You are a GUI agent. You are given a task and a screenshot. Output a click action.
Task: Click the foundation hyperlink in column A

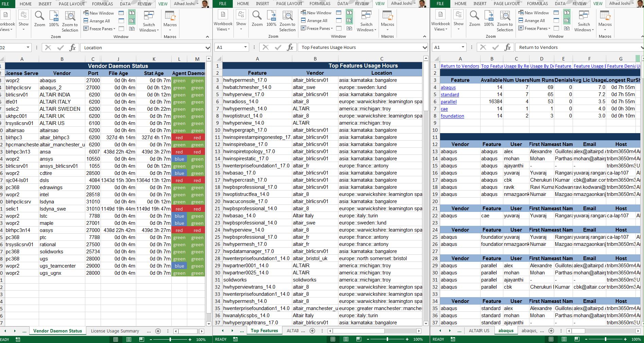[452, 116]
